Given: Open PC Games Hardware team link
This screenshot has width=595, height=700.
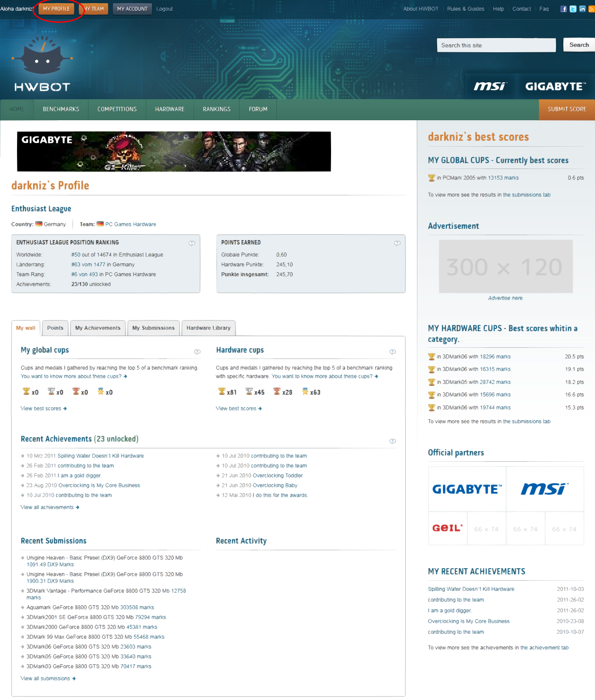Looking at the screenshot, I should click(131, 224).
